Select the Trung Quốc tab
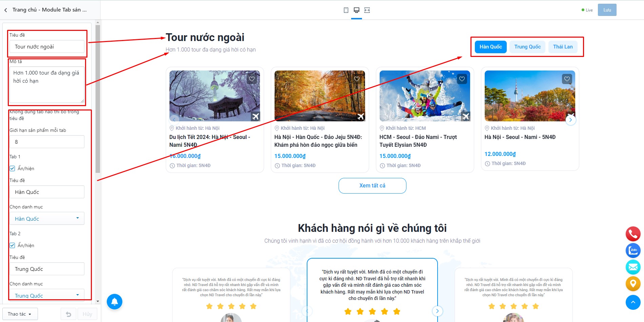Image resolution: width=644 pixels, height=322 pixels. 527,47
